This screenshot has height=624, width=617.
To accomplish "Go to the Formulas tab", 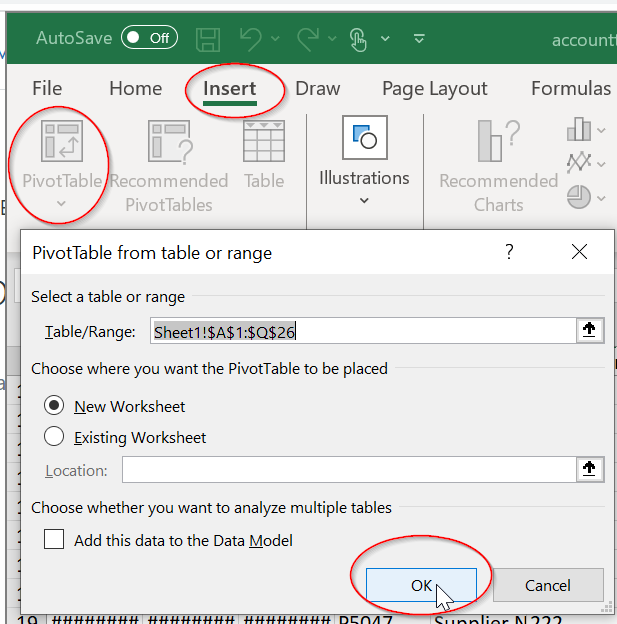I will (571, 88).
